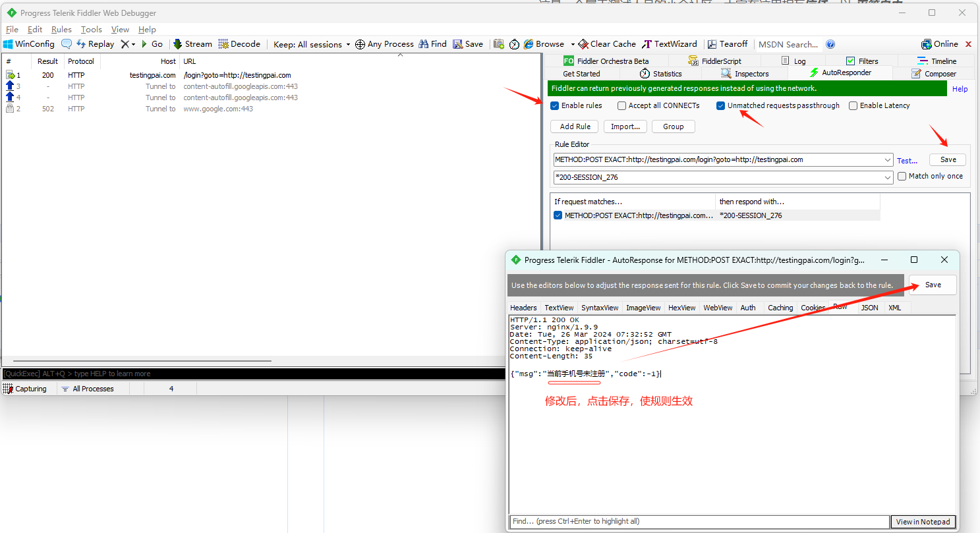The height and width of the screenshot is (533, 980).
Task: Open the Remove X dropdown arrow
Action: click(x=133, y=44)
